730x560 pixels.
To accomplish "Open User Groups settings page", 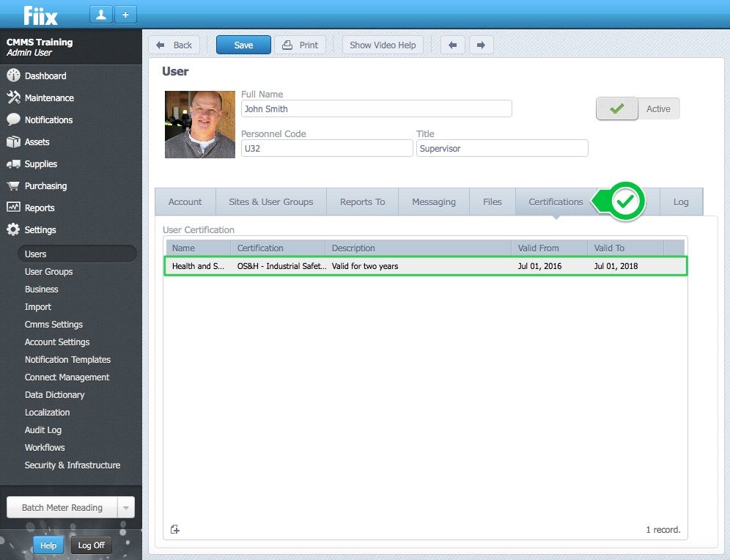I will click(48, 272).
